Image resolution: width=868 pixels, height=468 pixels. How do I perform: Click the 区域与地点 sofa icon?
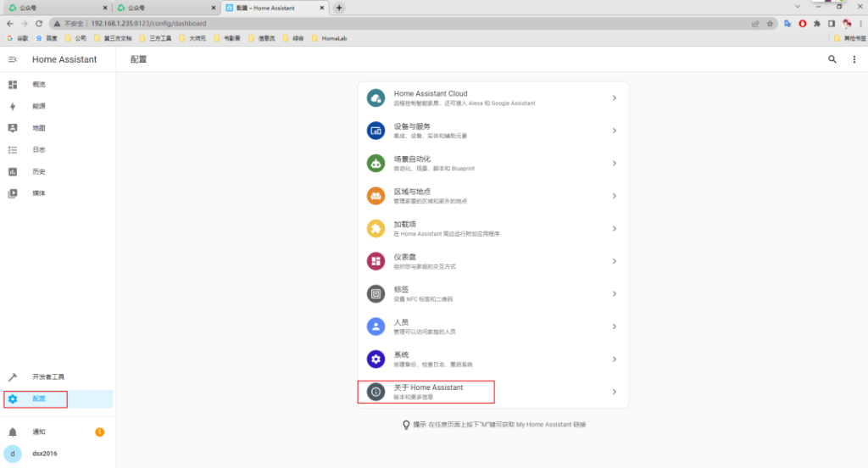click(376, 196)
